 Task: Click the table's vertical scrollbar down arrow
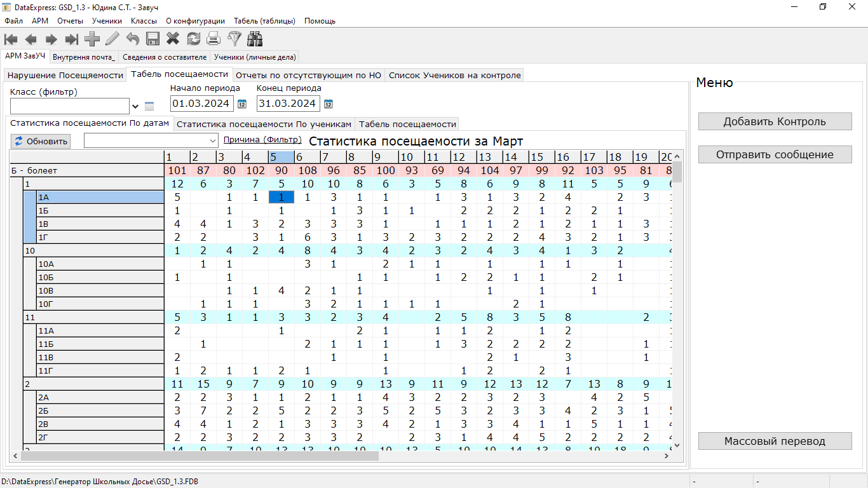coord(677,445)
